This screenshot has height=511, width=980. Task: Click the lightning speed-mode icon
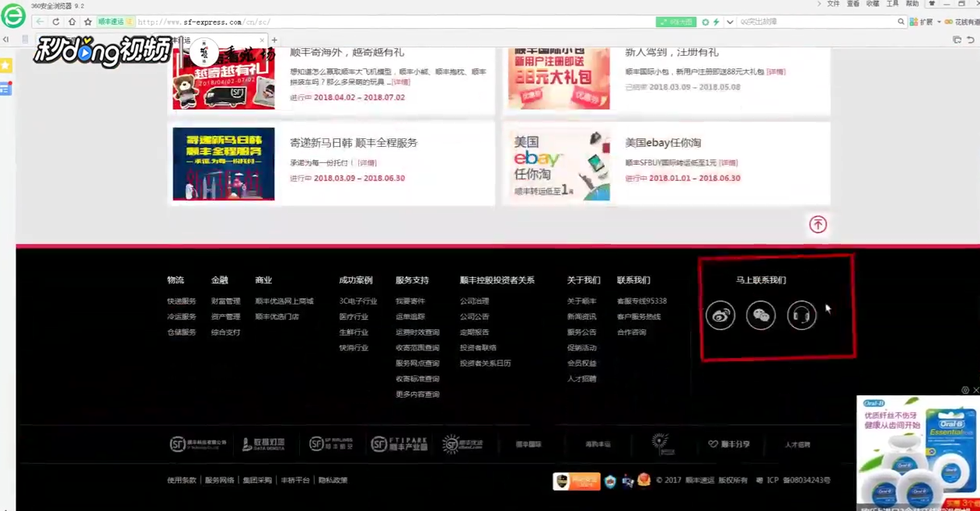(717, 22)
